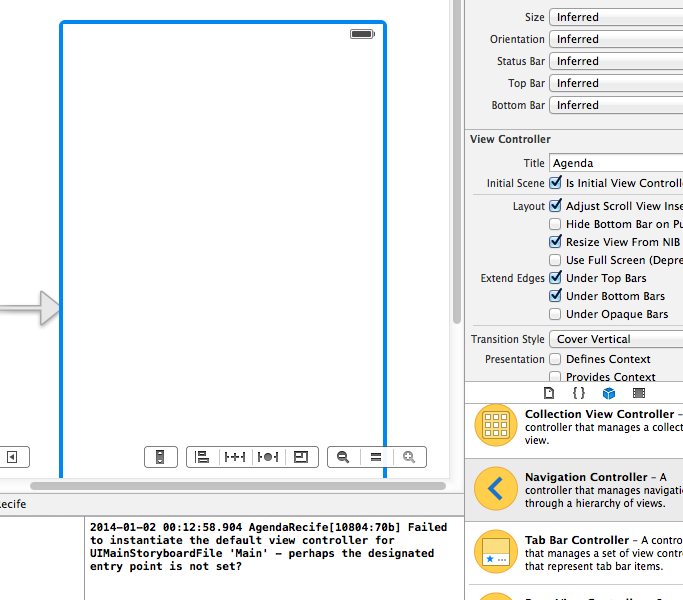Click the battery icon in scene

click(x=362, y=34)
